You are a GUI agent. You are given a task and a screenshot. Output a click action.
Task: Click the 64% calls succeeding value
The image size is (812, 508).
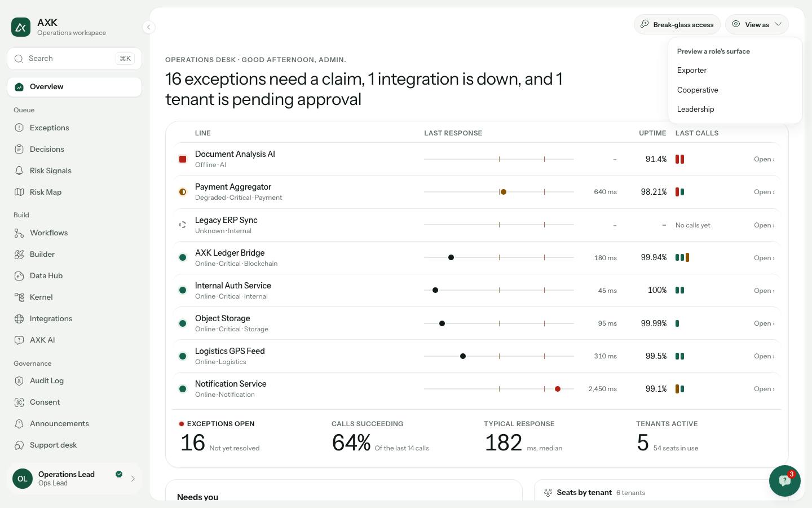pos(351,443)
